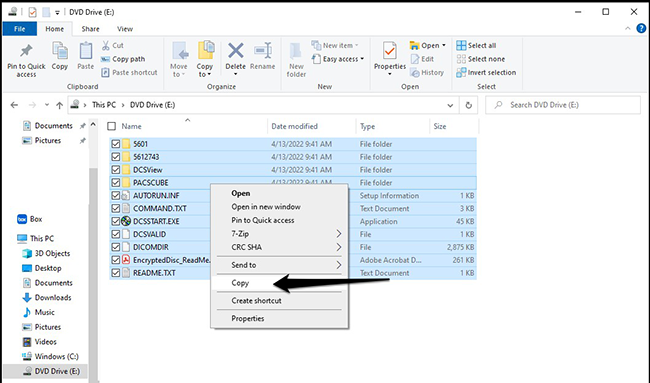
Task: Choose Open in new window
Action: point(279,207)
